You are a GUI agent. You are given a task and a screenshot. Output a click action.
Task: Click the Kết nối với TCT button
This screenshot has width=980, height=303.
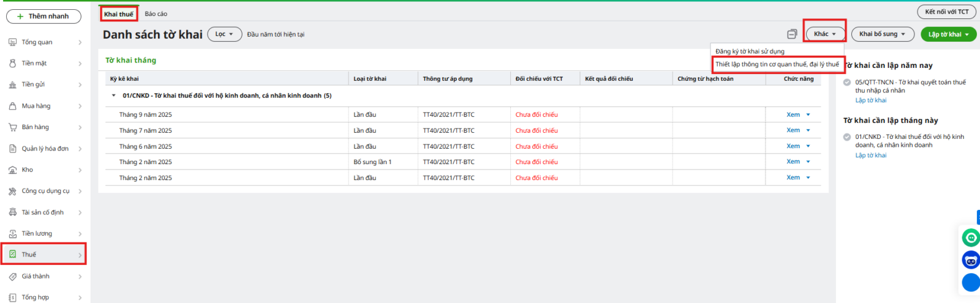(946, 12)
